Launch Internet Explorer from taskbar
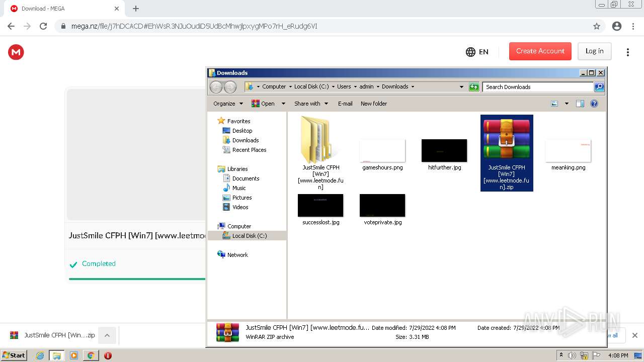Screen dimensions: 644x362 coord(40,355)
